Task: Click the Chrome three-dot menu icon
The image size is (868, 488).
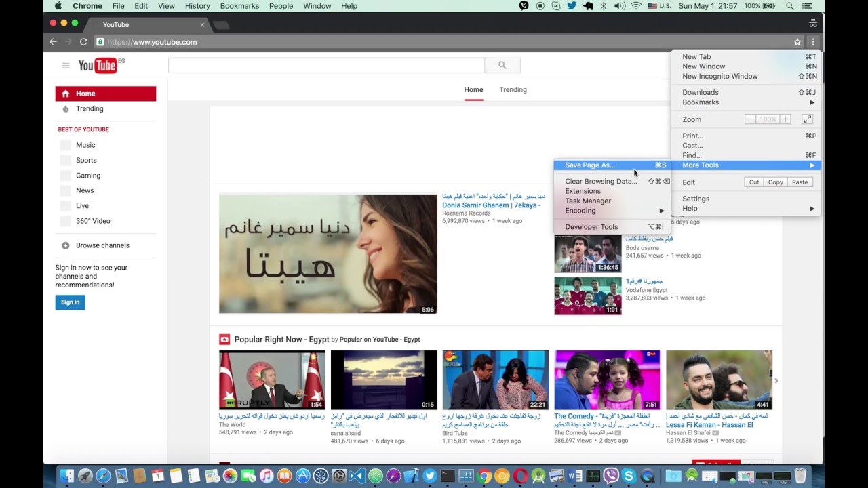Action: (x=812, y=42)
